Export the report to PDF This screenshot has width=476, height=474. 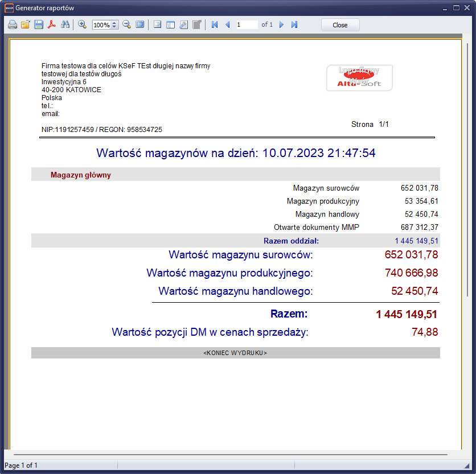pos(52,25)
